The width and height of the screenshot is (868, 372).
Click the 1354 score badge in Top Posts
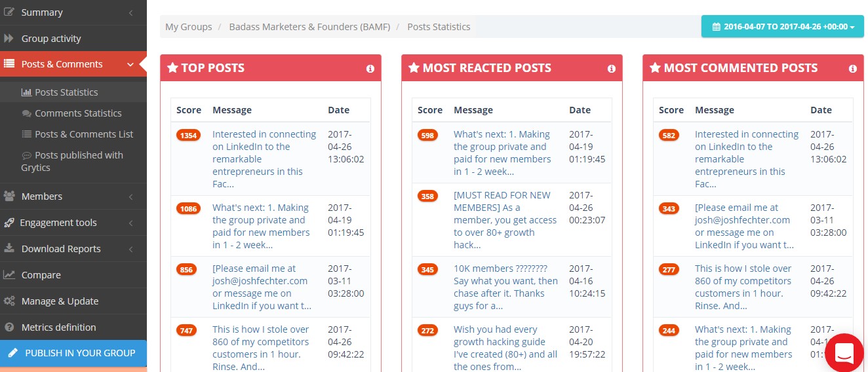(187, 135)
